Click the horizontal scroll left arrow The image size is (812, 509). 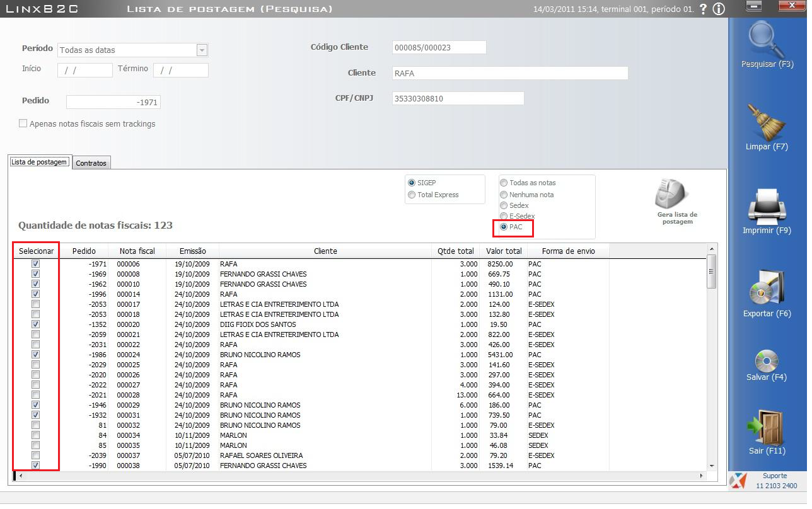pos(20,476)
